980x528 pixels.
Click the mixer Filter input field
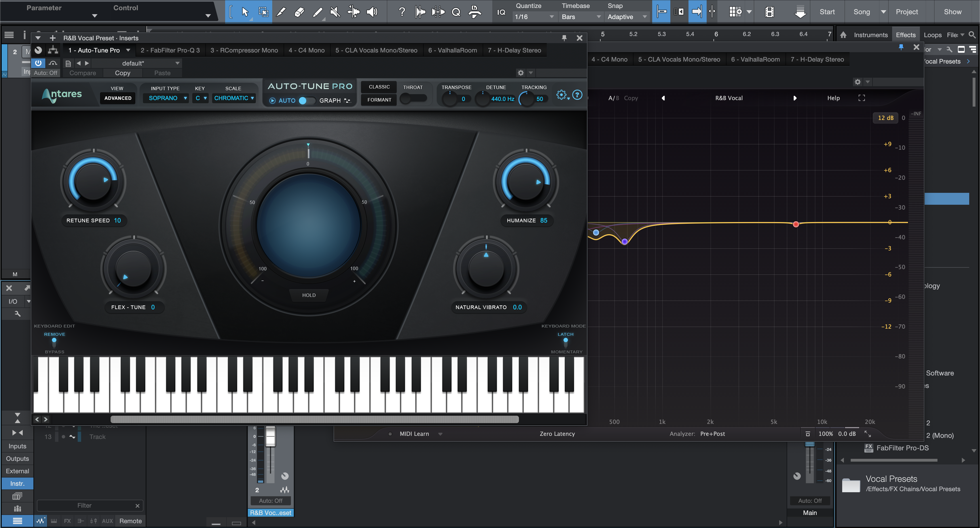85,505
